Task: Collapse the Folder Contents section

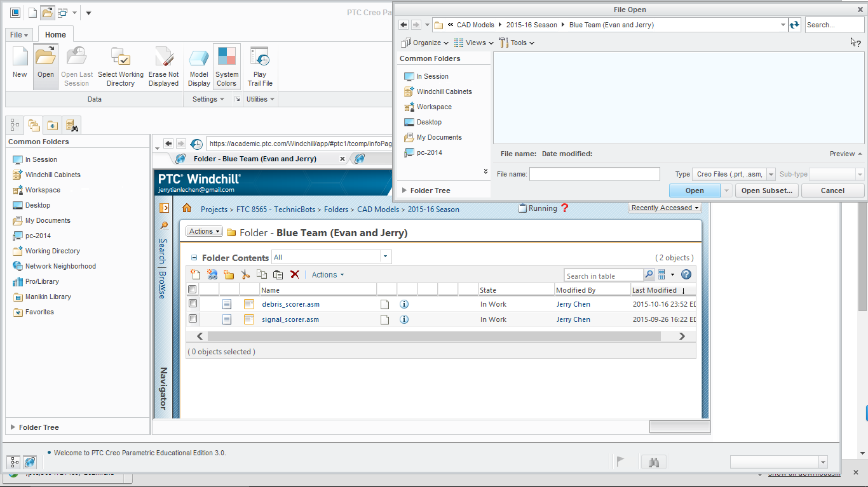Action: click(x=194, y=258)
